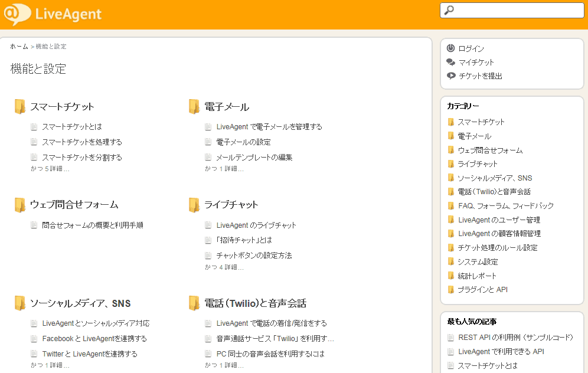Open the ソーシャルメディア、SNS category heading
The height and width of the screenshot is (373, 588).
80,303
